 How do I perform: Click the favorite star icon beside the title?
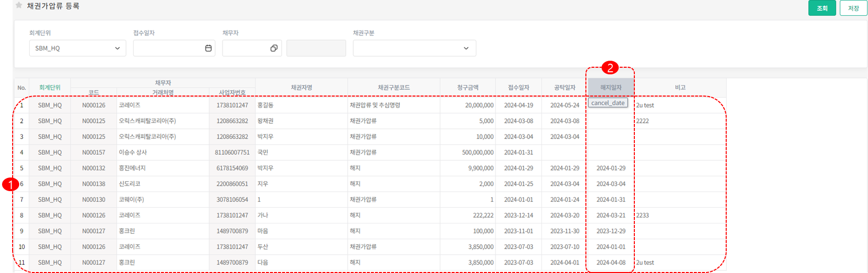point(19,6)
